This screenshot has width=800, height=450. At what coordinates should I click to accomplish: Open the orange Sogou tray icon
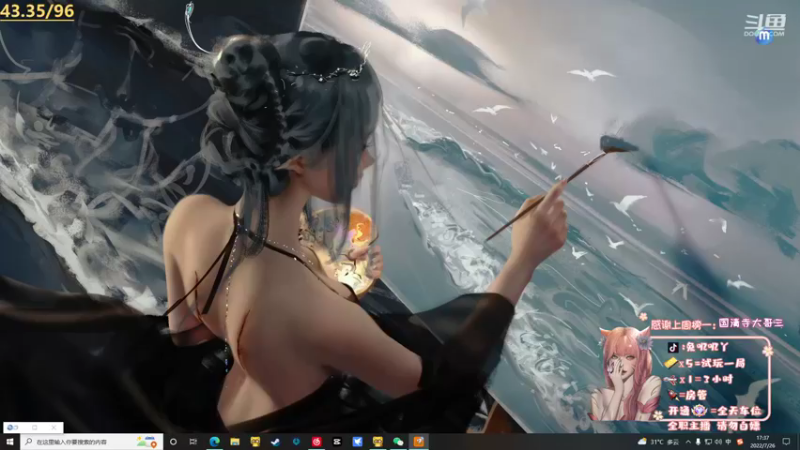pyautogui.click(x=740, y=442)
